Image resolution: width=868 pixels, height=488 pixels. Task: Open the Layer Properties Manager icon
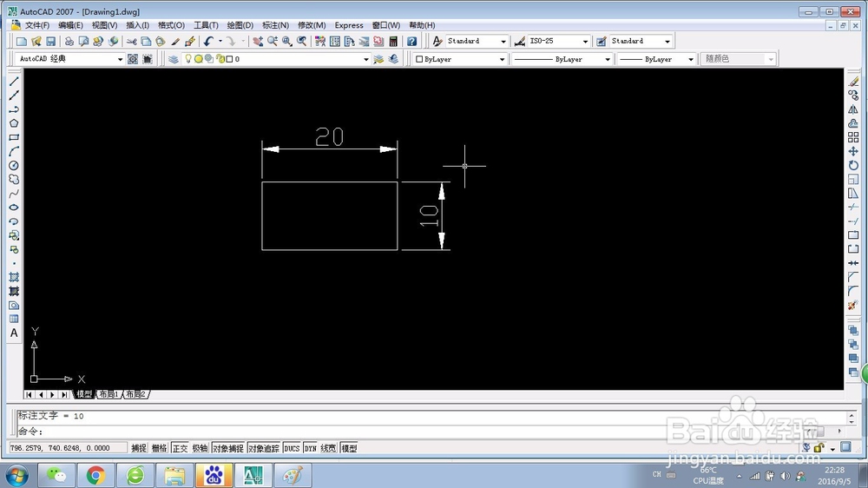[x=174, y=59]
